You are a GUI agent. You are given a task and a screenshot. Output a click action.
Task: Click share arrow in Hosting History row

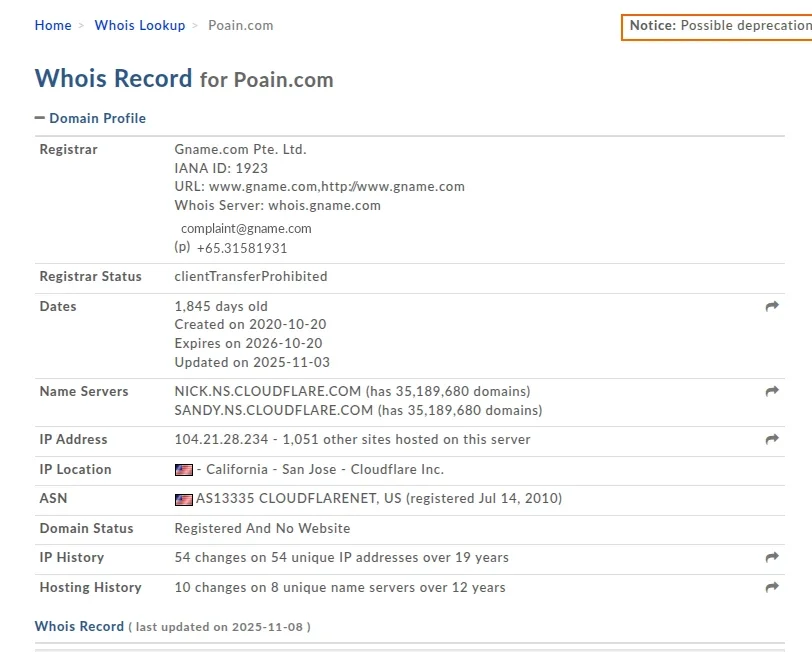click(772, 588)
